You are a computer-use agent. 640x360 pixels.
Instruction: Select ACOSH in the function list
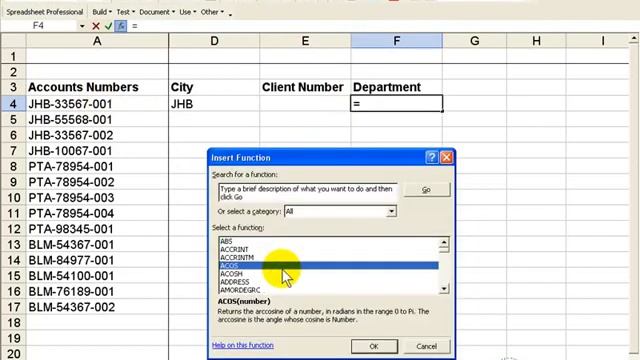pos(329,274)
